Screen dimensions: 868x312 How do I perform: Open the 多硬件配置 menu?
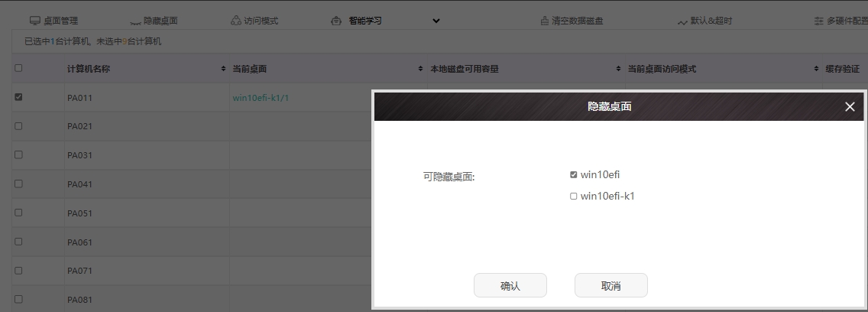847,21
